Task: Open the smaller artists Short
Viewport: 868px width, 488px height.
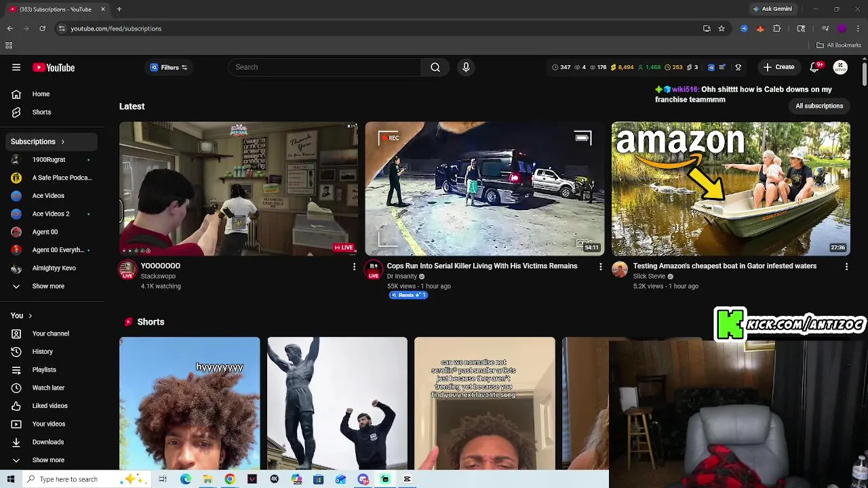Action: (484, 403)
